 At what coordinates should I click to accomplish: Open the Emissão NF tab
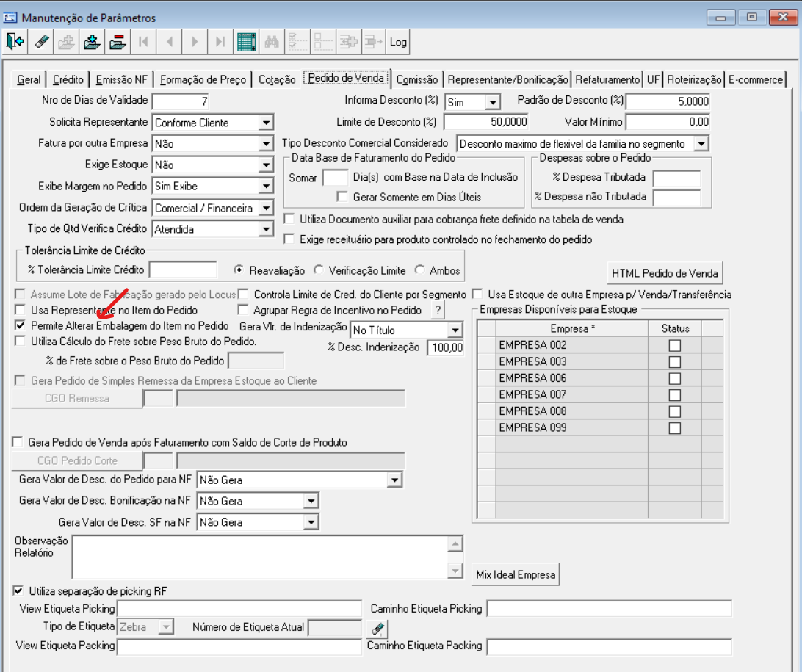coord(121,80)
